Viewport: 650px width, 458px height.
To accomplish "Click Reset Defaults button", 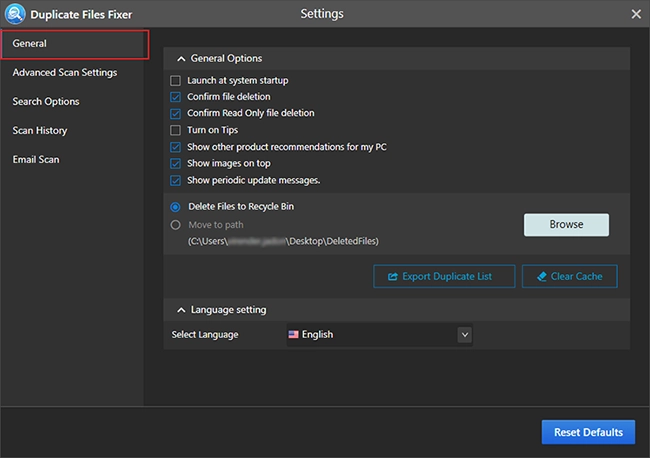I will click(x=588, y=432).
